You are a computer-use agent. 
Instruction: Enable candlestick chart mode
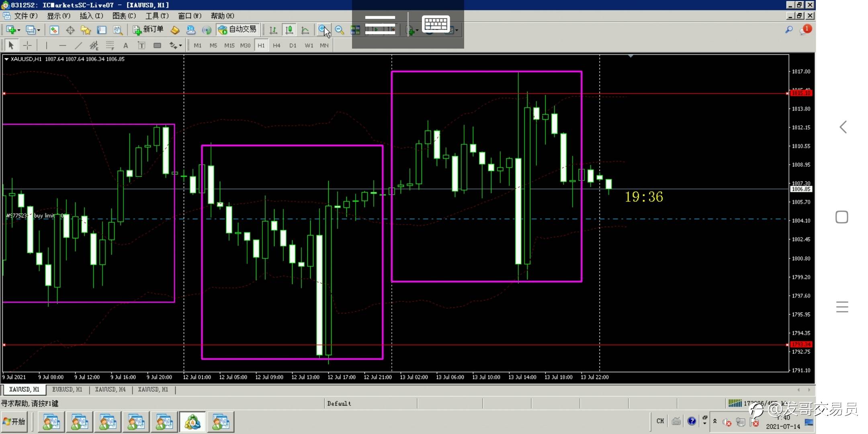(289, 30)
